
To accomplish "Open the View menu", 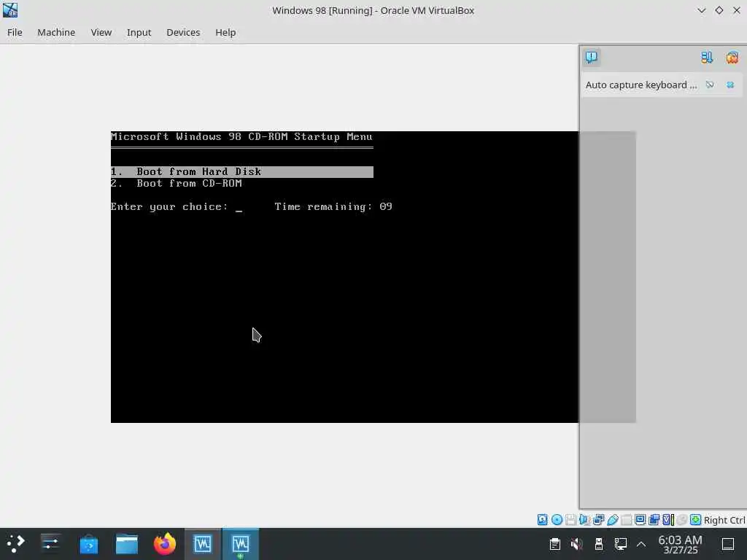I will point(101,32).
